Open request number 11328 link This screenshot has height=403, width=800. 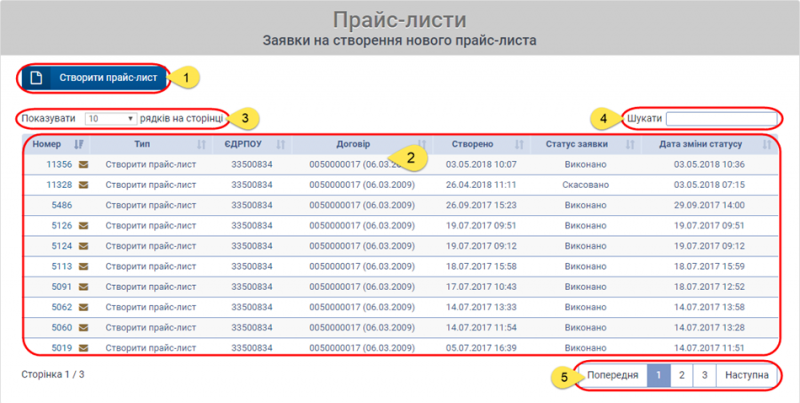pos(59,185)
